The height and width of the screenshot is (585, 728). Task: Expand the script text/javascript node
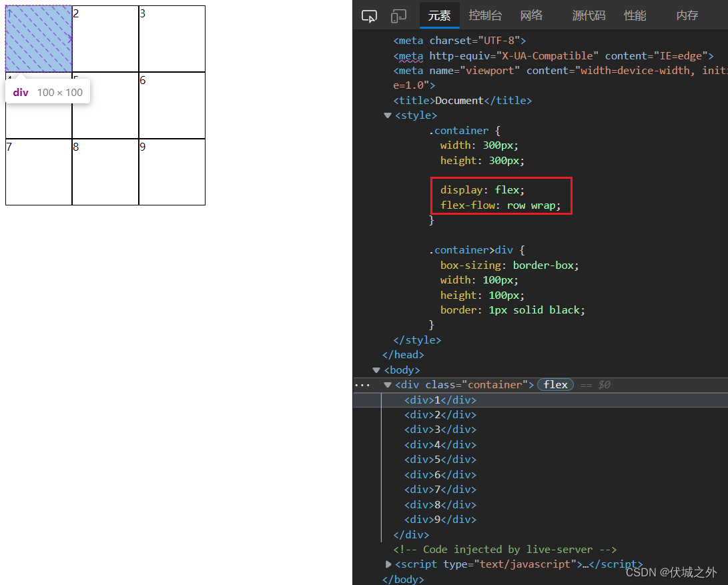[388, 564]
